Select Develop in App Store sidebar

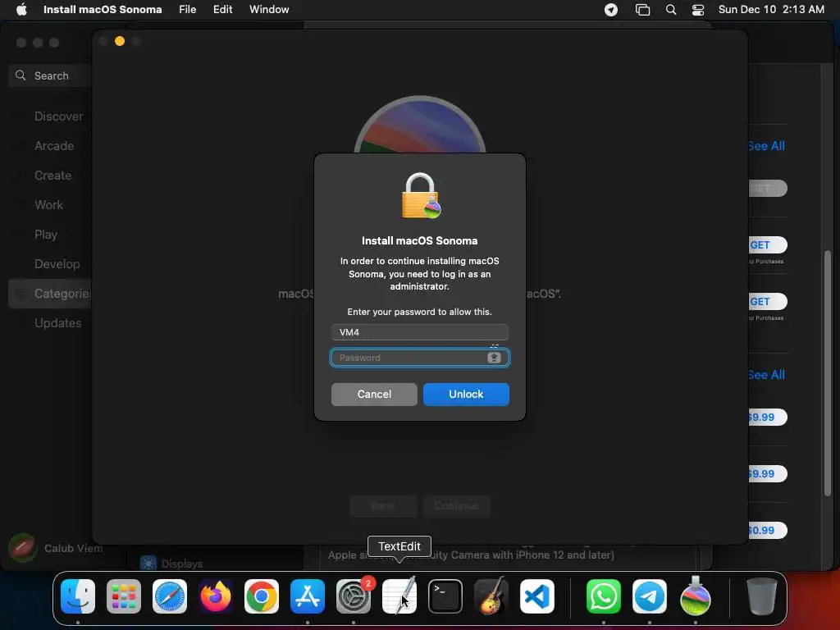click(x=57, y=263)
